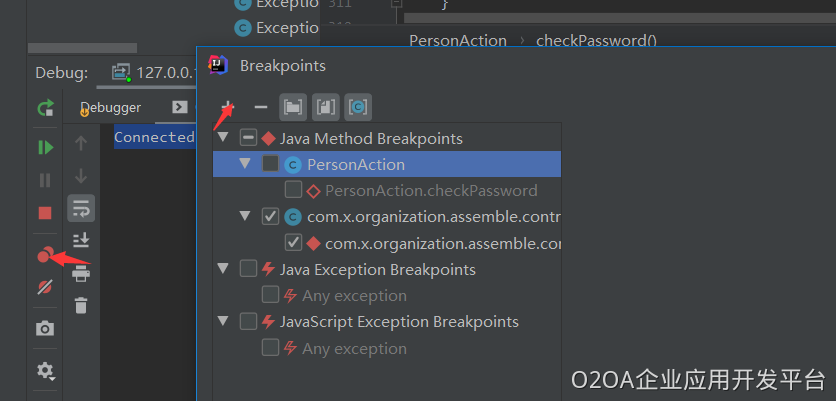836x401 pixels.
Task: Switch to the Debugger tab
Action: [x=111, y=107]
